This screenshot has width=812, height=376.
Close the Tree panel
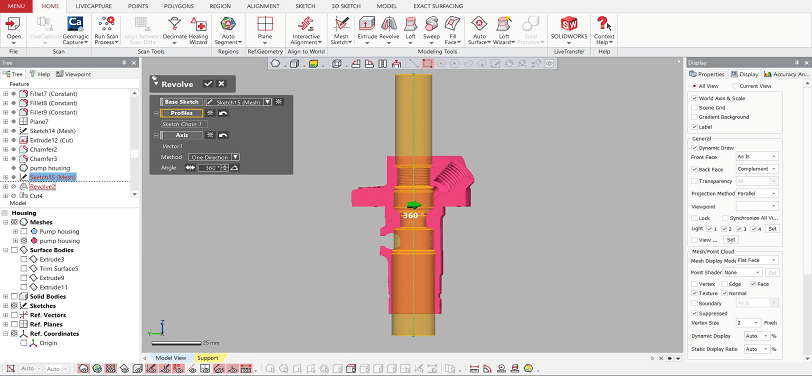(134, 63)
